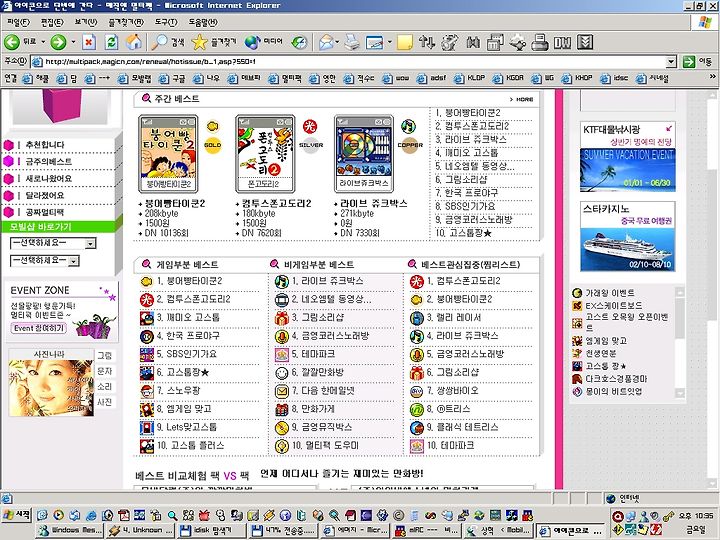720x540 pixels.
Task: Click the 소리 tab beside photo
Action: 105,387
